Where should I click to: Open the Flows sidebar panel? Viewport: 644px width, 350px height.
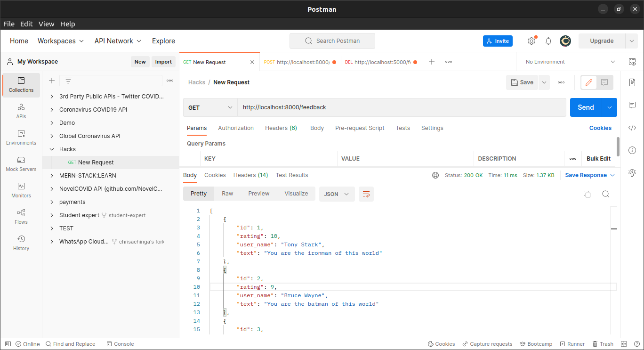(x=21, y=217)
